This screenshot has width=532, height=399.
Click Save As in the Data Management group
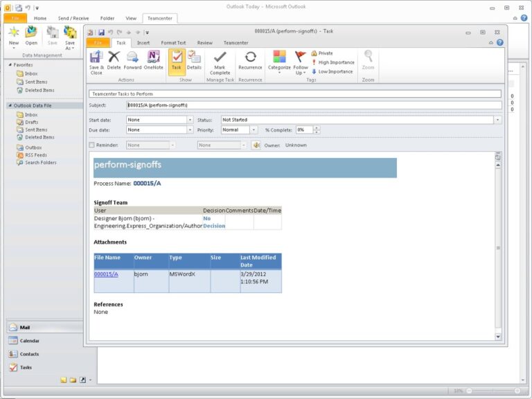[70, 38]
